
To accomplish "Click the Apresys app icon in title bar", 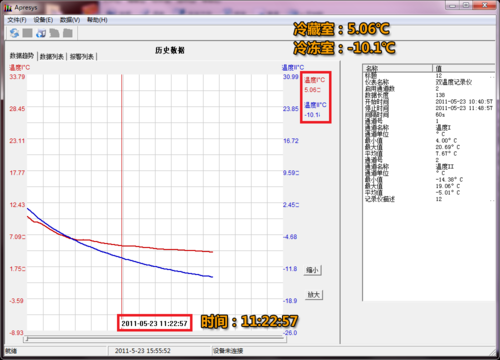I will [8, 8].
